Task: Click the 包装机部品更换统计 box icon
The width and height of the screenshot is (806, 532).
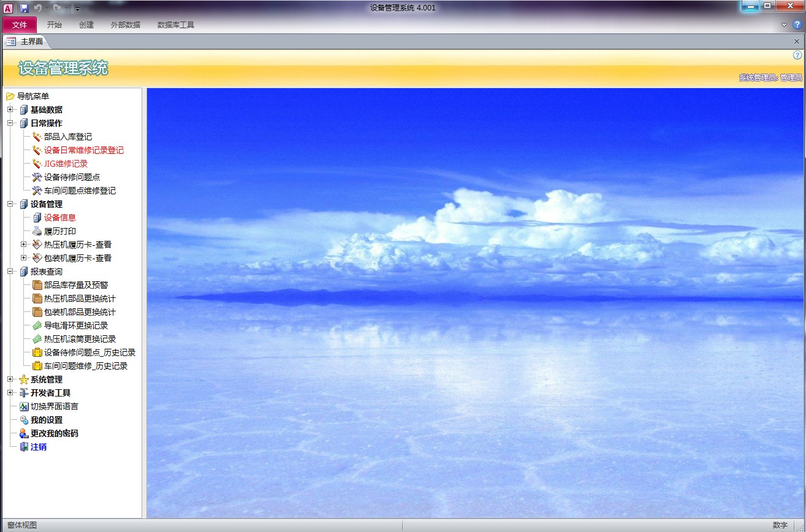Action: (37, 312)
